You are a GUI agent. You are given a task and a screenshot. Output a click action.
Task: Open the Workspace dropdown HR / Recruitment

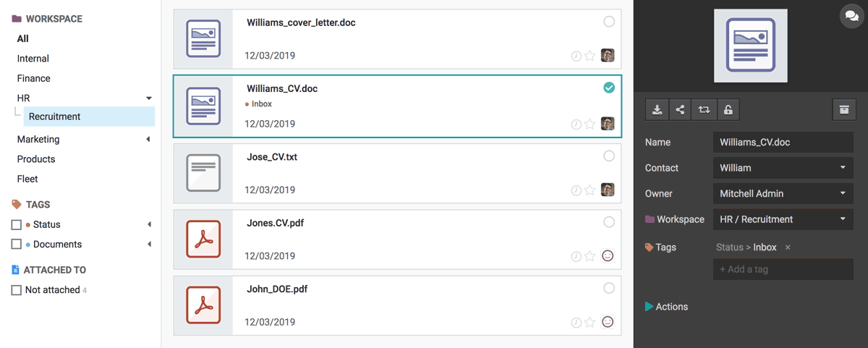[x=783, y=219]
